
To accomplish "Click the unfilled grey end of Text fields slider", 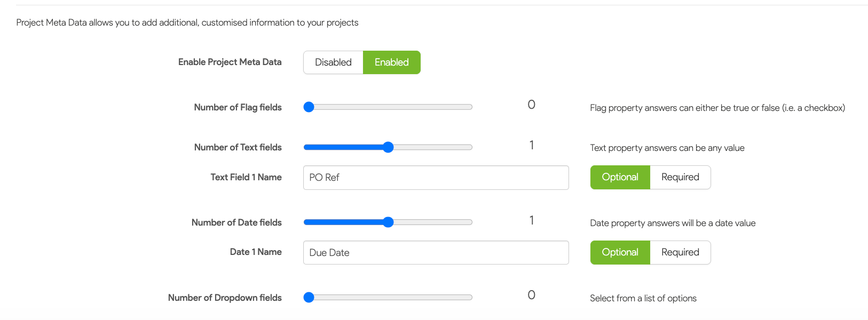I will (433, 147).
